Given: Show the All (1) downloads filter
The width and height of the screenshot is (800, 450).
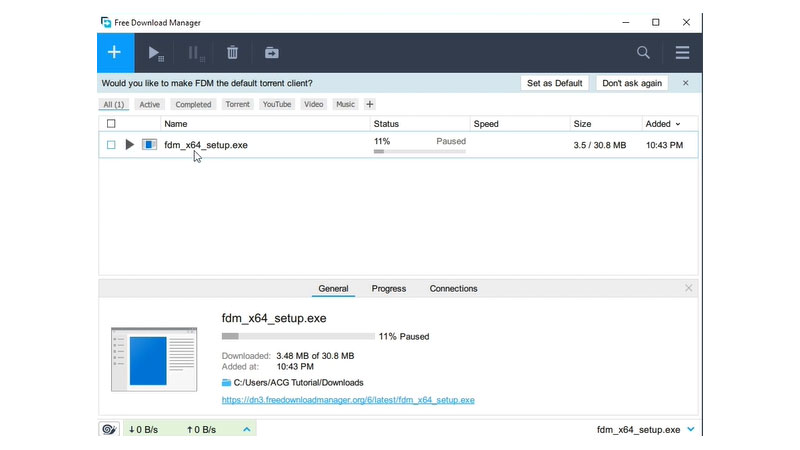Looking at the screenshot, I should [114, 105].
